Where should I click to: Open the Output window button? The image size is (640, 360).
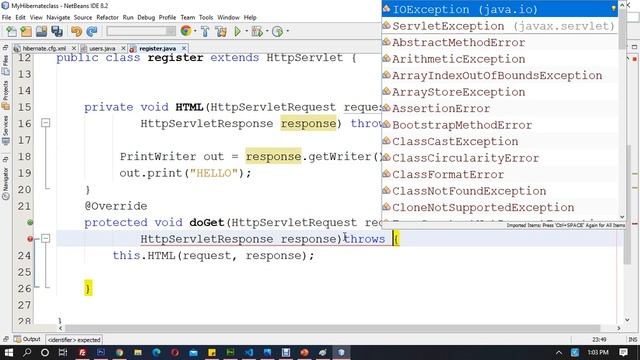tap(27, 339)
